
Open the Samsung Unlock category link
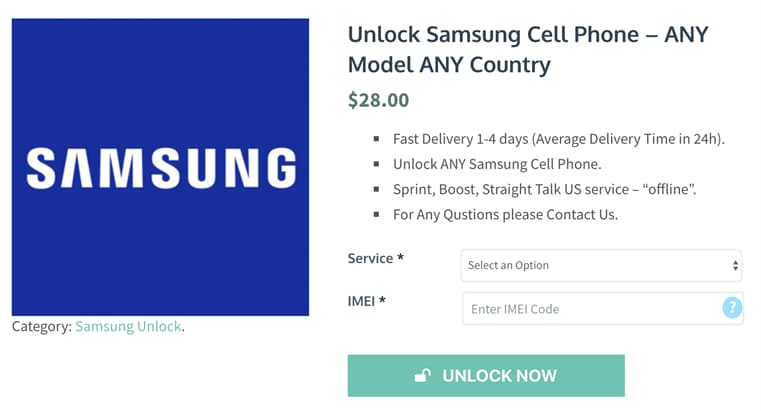pyautogui.click(x=128, y=326)
